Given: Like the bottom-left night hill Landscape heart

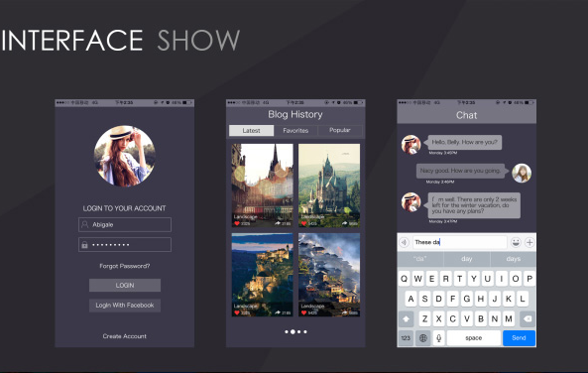Looking at the screenshot, I should [237, 312].
